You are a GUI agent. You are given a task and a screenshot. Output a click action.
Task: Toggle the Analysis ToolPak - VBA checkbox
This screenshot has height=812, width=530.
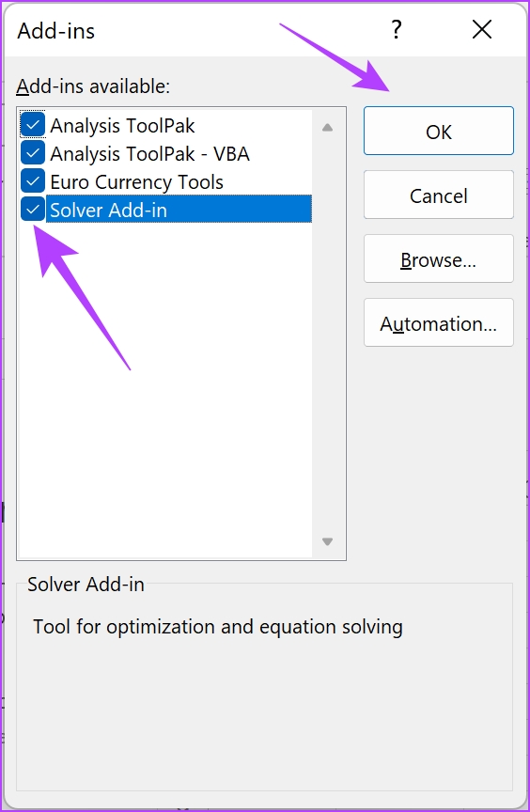[33, 153]
